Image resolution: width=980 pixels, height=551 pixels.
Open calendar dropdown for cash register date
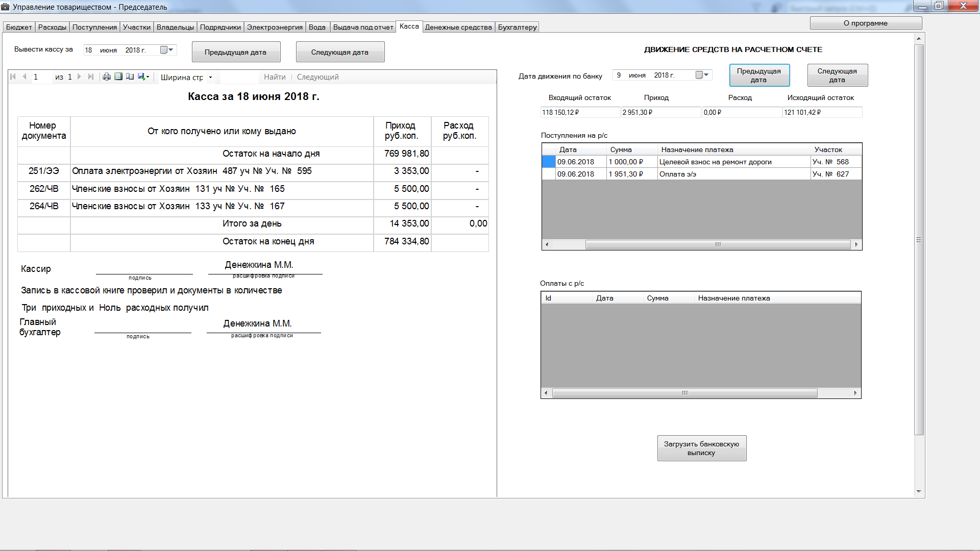tap(167, 50)
